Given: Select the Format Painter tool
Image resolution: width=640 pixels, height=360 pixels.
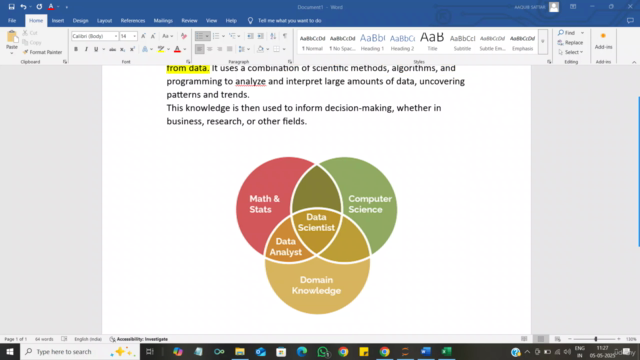Looking at the screenshot, I should [42, 52].
